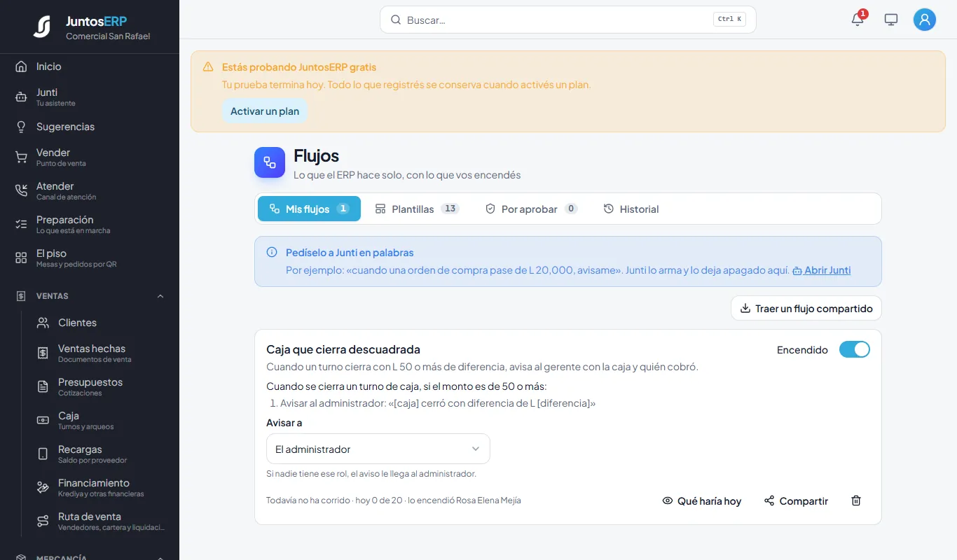
Task: Open Recargas saldo por proveedor
Action: coord(101,454)
